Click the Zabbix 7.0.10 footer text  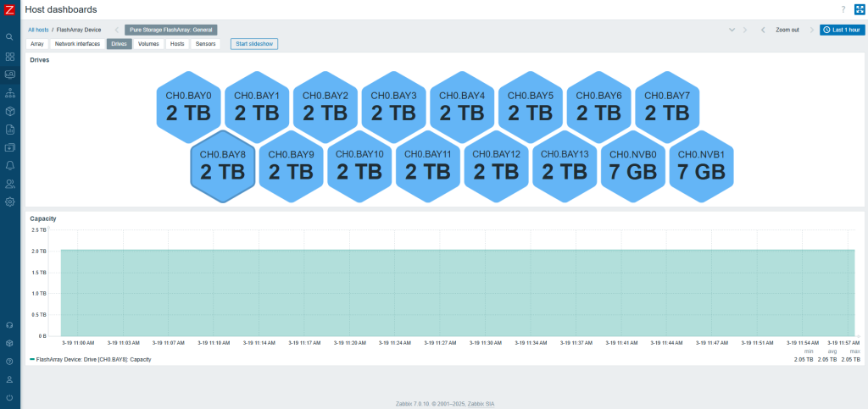444,403
